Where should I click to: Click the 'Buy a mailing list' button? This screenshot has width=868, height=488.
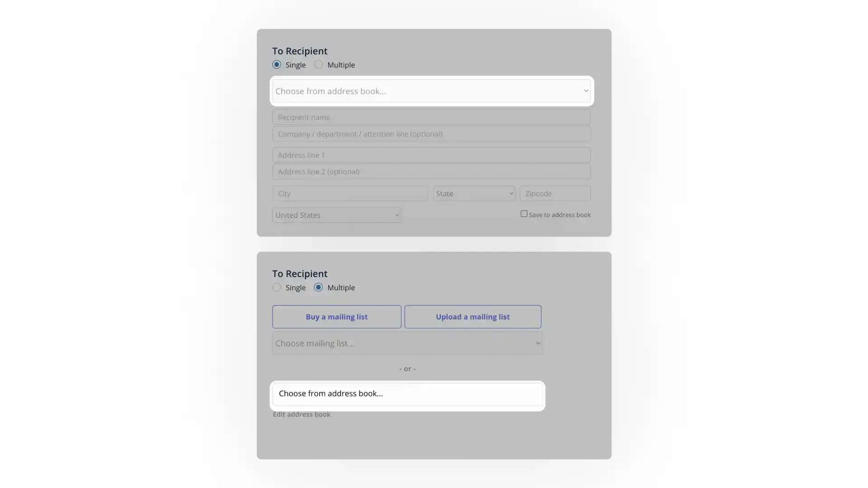pyautogui.click(x=337, y=316)
